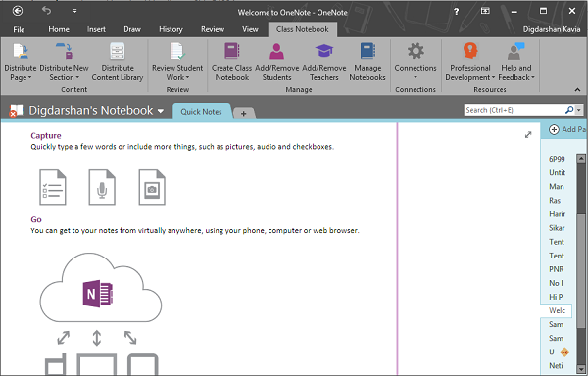Open Add/Remove Students
588x376 pixels.
[276, 62]
